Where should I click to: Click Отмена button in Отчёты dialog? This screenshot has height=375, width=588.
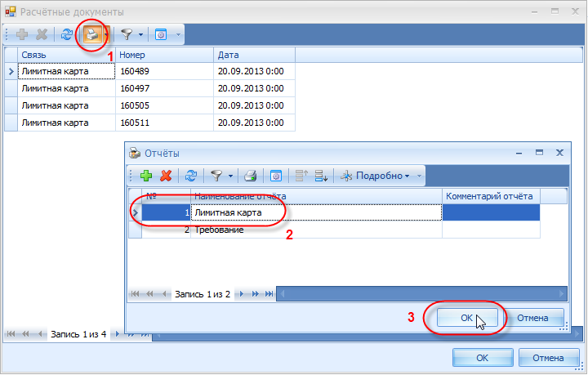click(x=532, y=318)
